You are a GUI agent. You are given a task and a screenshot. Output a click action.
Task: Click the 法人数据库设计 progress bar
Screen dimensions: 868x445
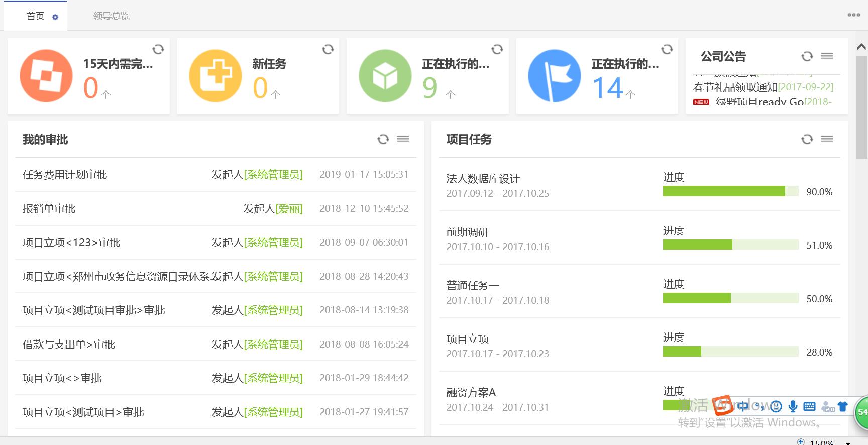pos(730,191)
